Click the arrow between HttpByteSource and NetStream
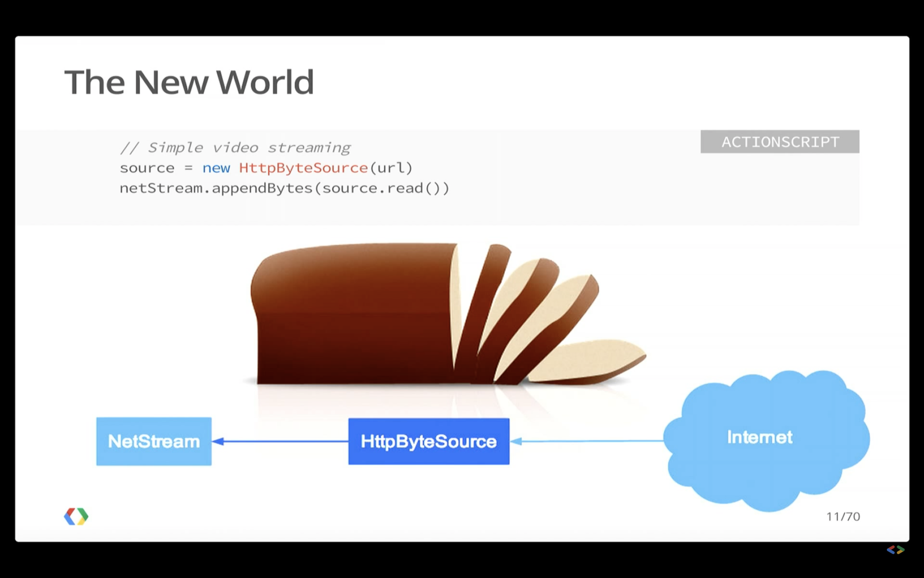Viewport: 924px width, 578px height. pyautogui.click(x=280, y=441)
